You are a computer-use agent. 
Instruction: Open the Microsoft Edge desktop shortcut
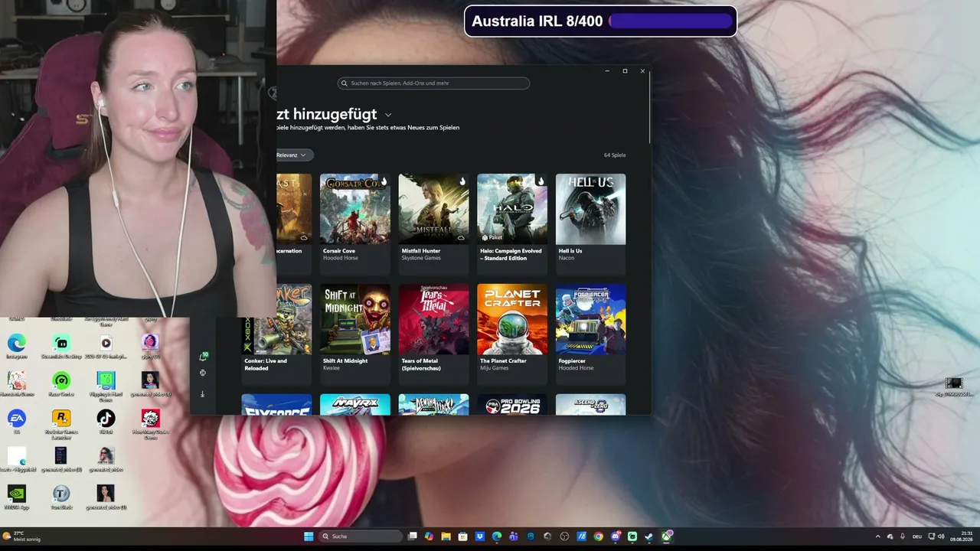[x=17, y=345]
